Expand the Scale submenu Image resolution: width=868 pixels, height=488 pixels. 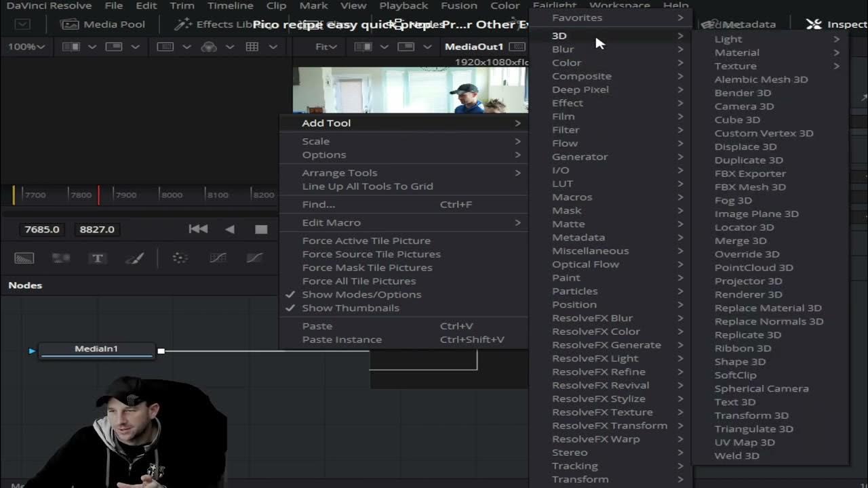404,141
